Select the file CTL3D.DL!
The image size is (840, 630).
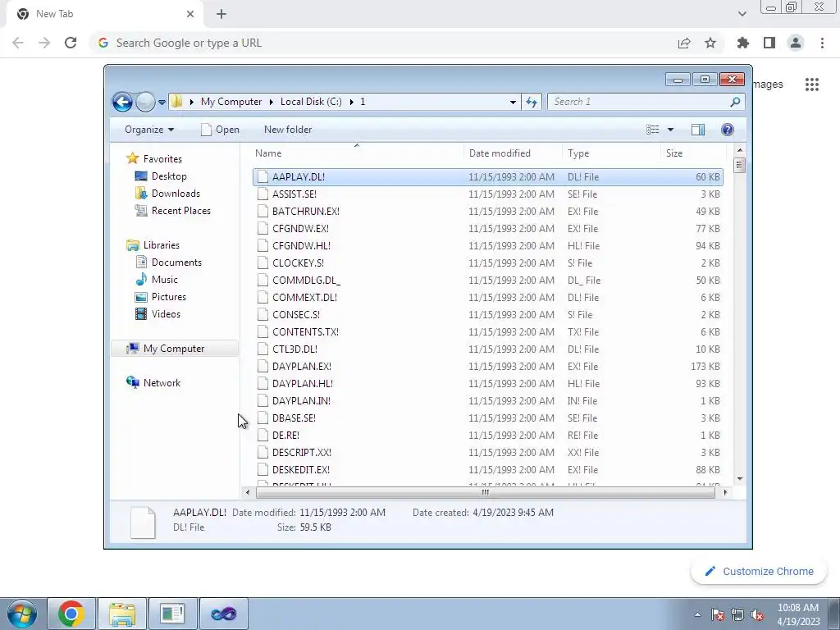[x=487, y=349]
